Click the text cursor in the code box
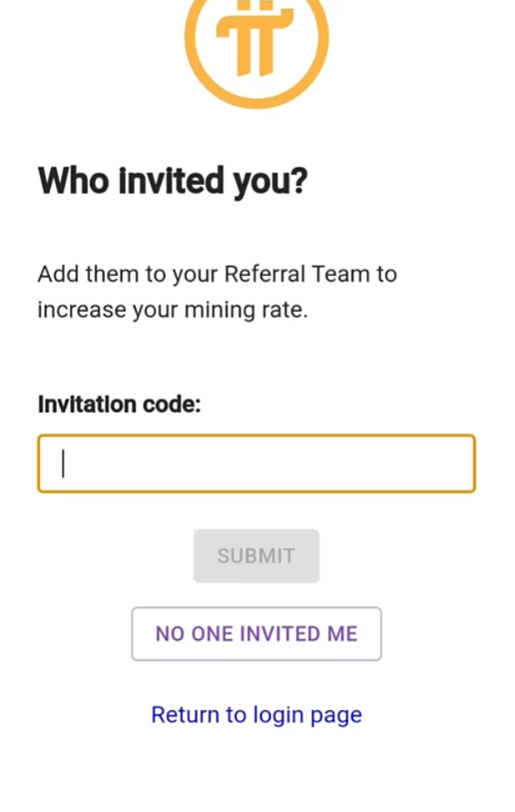Screen dimensions: 515x812 [x=63, y=464]
